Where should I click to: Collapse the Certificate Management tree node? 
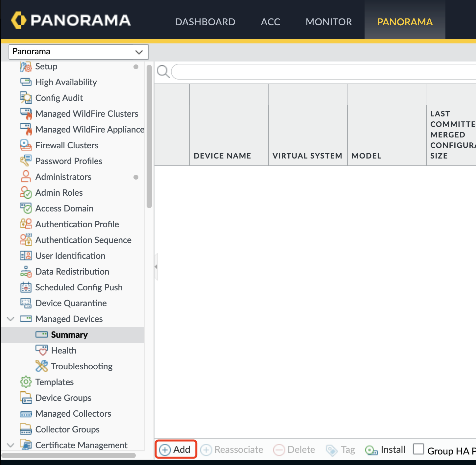11,445
